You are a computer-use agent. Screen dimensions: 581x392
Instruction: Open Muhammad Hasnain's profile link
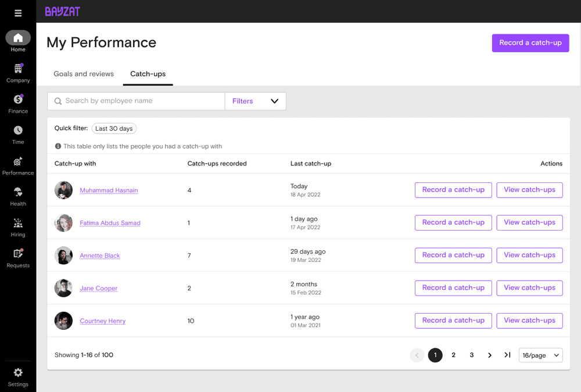(x=109, y=190)
